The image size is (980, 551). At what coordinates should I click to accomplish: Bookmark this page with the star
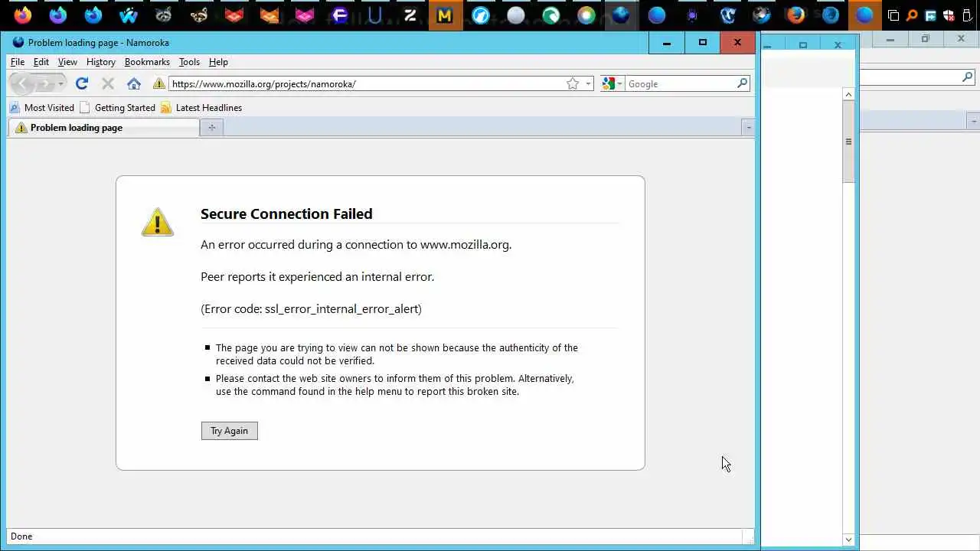573,83
